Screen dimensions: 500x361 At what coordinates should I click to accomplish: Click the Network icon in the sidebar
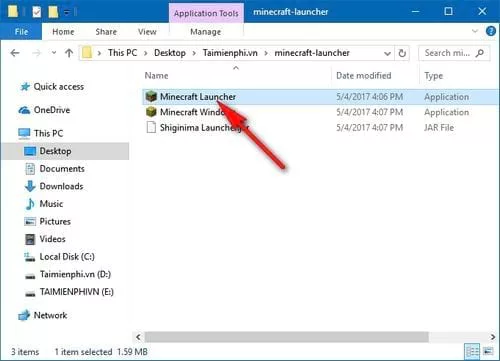click(24, 315)
